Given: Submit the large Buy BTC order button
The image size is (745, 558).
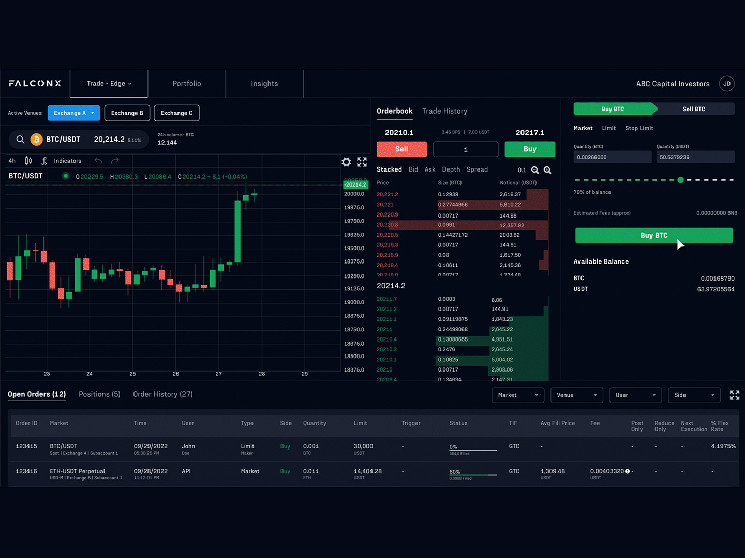Looking at the screenshot, I should pos(654,235).
